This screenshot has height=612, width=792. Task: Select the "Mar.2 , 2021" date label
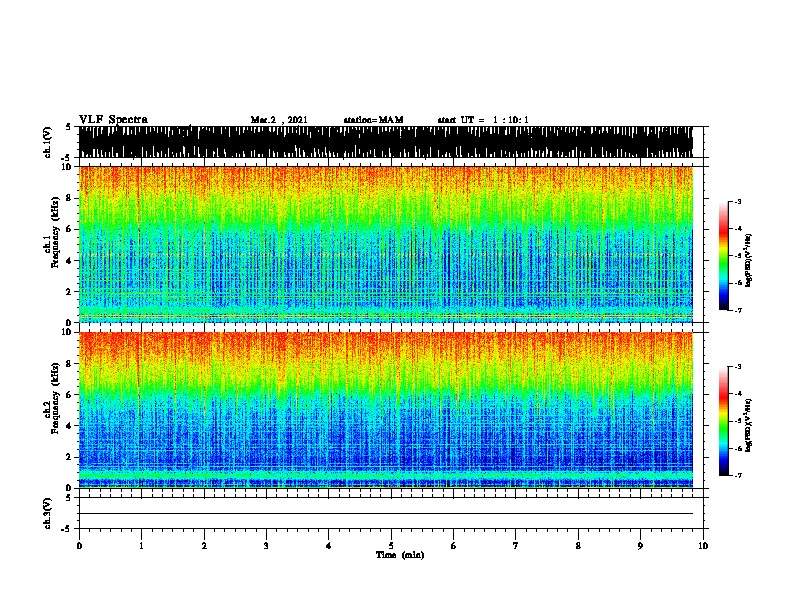(279, 120)
